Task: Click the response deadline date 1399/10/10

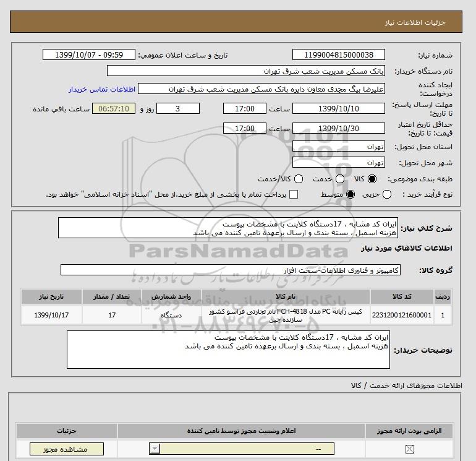Action: 339,108
